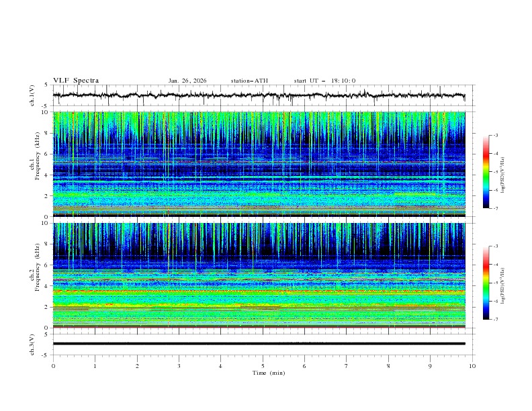532x411 pixels.
Task: Click the "station=ATH" header label
Action: (249, 81)
